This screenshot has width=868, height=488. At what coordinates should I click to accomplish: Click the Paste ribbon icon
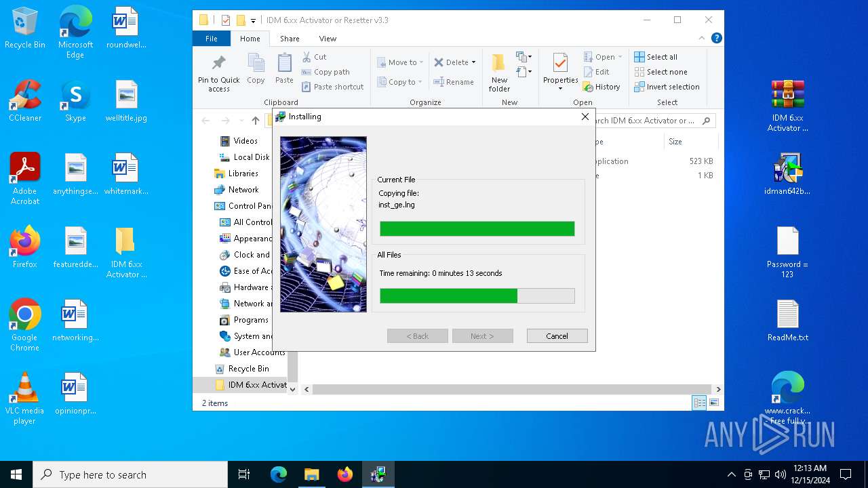(x=284, y=70)
